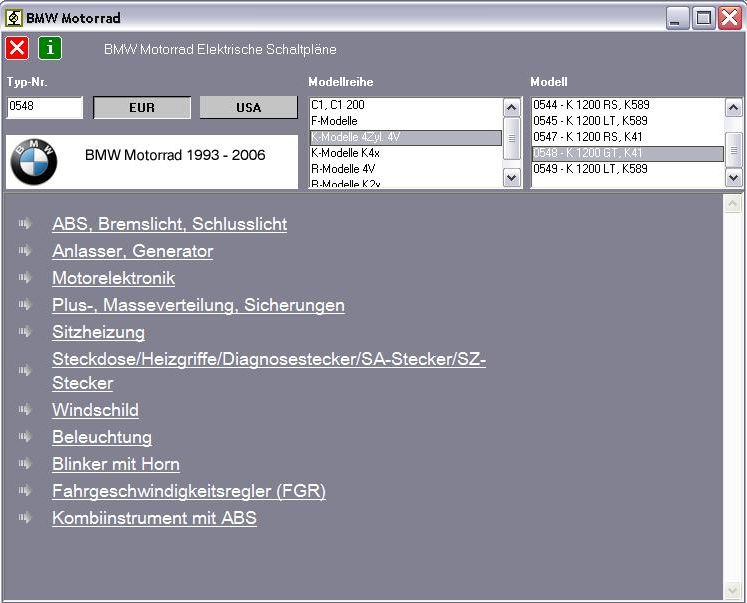Open the Sitzheizung diagram link
Screen dimensions: 747x603
[98, 332]
